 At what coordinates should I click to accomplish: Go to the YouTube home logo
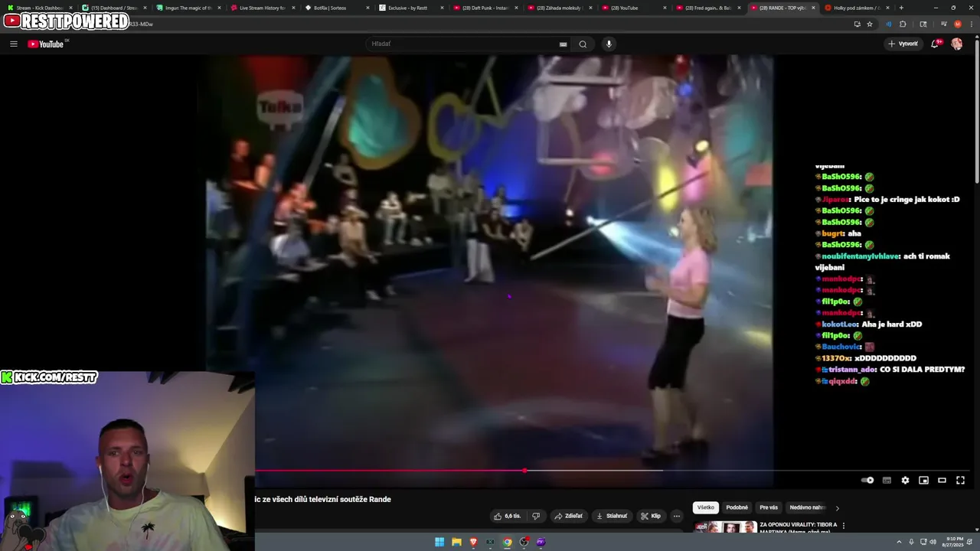coord(46,44)
